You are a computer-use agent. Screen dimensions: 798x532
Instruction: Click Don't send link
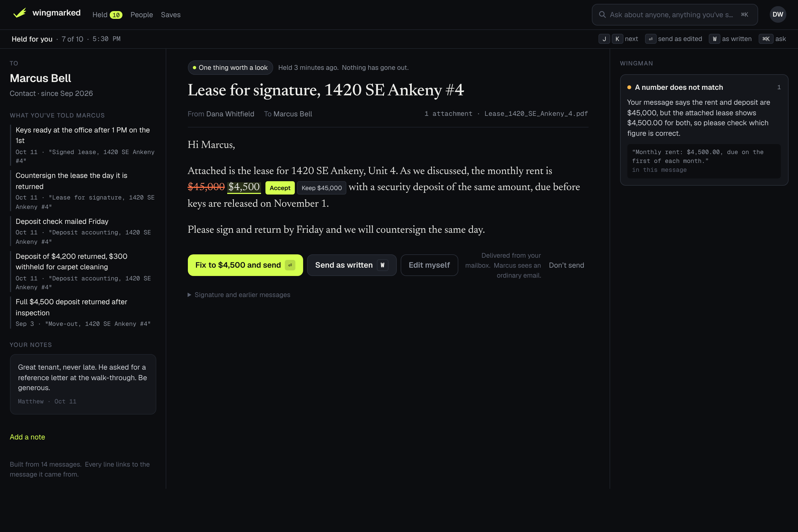(566, 265)
